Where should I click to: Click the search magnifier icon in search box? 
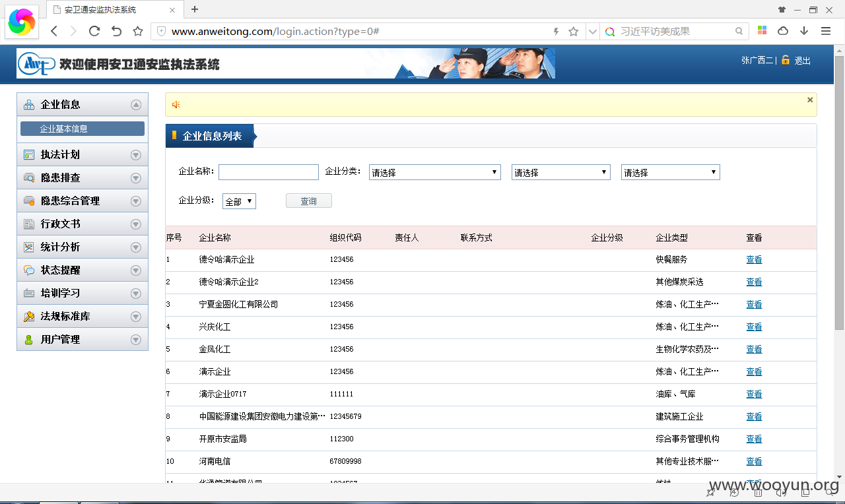739,31
